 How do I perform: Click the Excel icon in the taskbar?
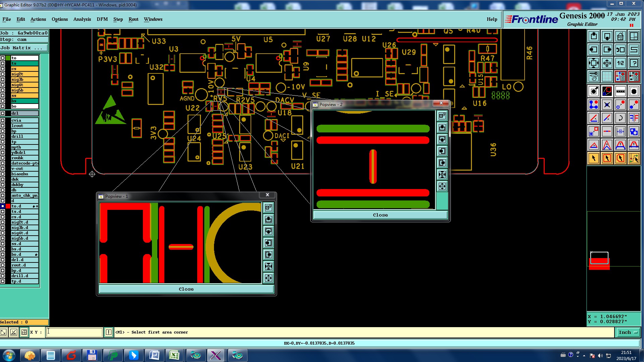[174, 355]
